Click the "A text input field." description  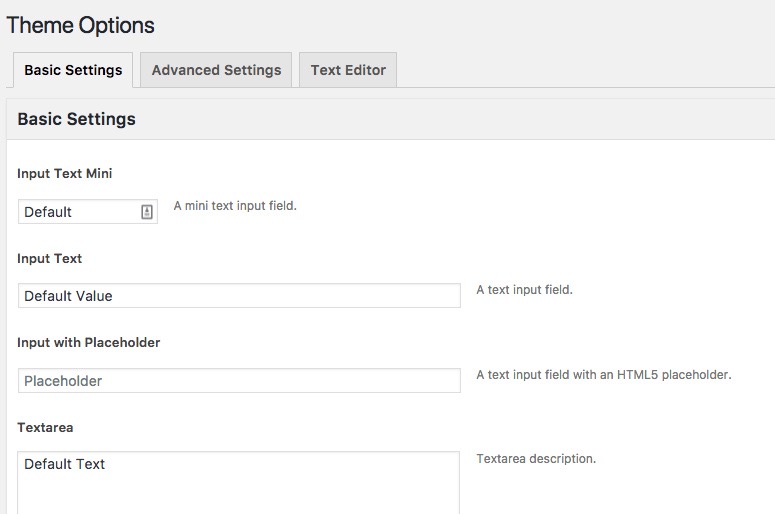tap(524, 290)
